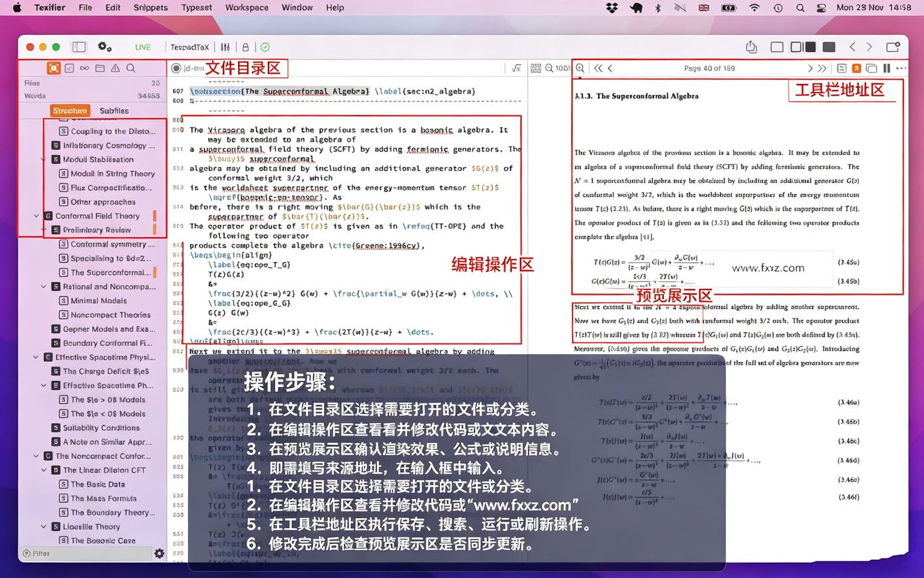This screenshot has height=578, width=924.
Task: Click the Page 40 of 159 indicator
Action: (x=709, y=68)
